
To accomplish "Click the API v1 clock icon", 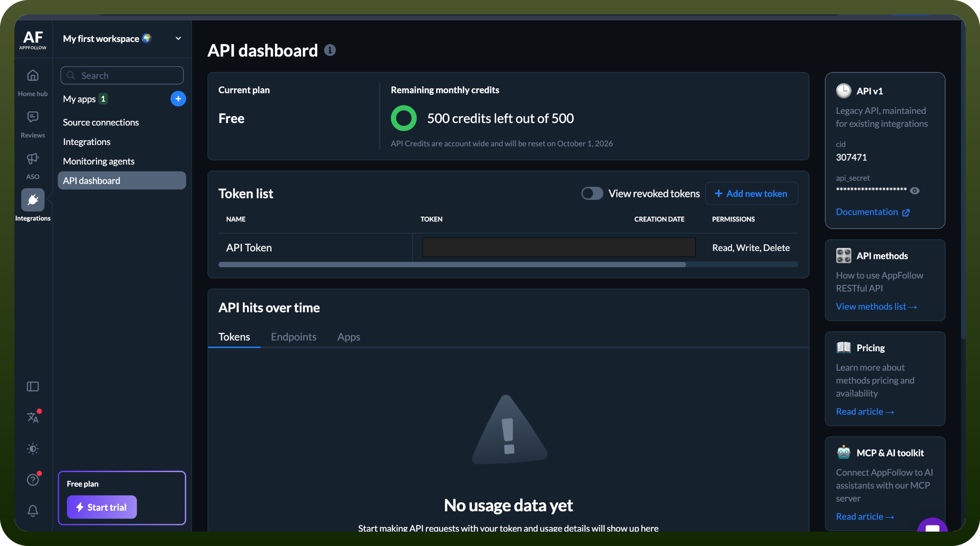I will [843, 91].
